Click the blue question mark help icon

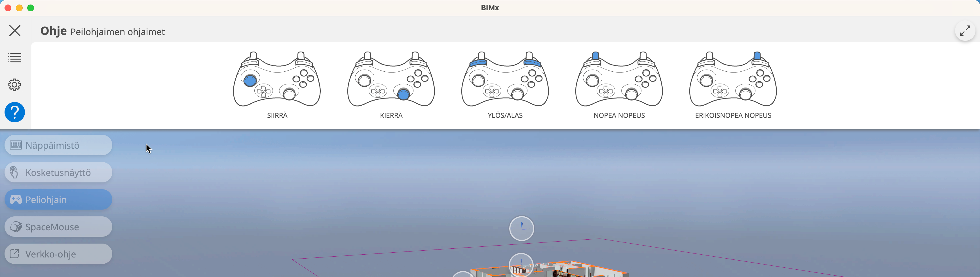pos(15,112)
